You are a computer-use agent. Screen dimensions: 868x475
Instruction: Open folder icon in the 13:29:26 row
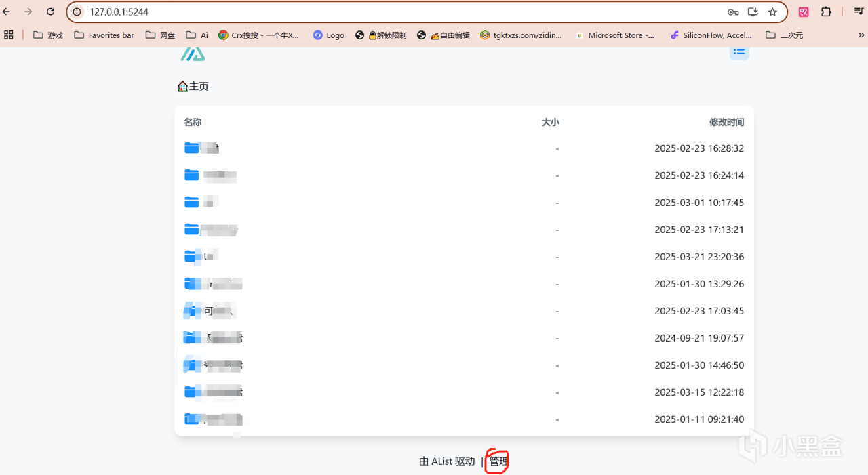pos(192,283)
